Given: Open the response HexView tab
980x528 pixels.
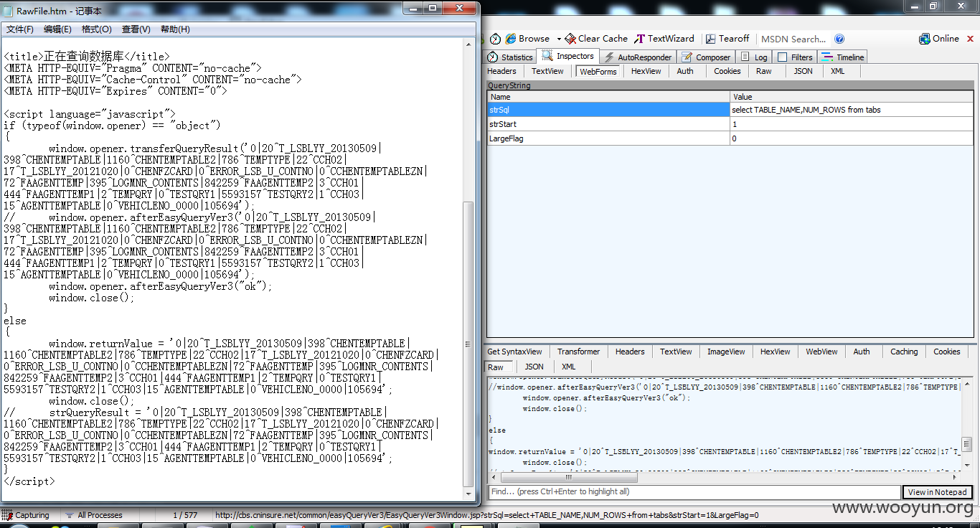Looking at the screenshot, I should pos(775,352).
